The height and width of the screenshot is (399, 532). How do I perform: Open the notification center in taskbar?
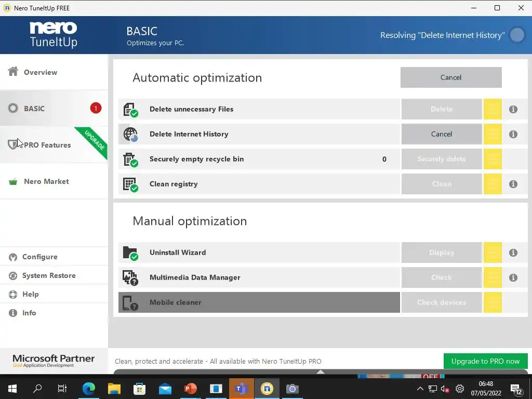click(x=516, y=389)
